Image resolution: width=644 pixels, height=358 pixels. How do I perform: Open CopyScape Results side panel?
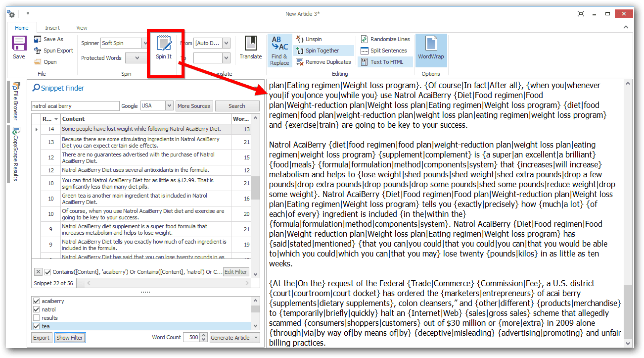[x=16, y=154]
